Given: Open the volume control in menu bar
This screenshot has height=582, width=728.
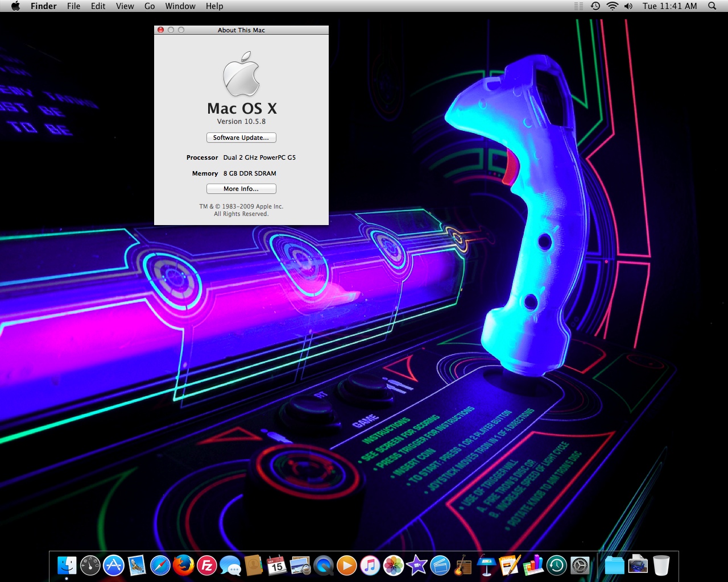Looking at the screenshot, I should click(628, 6).
